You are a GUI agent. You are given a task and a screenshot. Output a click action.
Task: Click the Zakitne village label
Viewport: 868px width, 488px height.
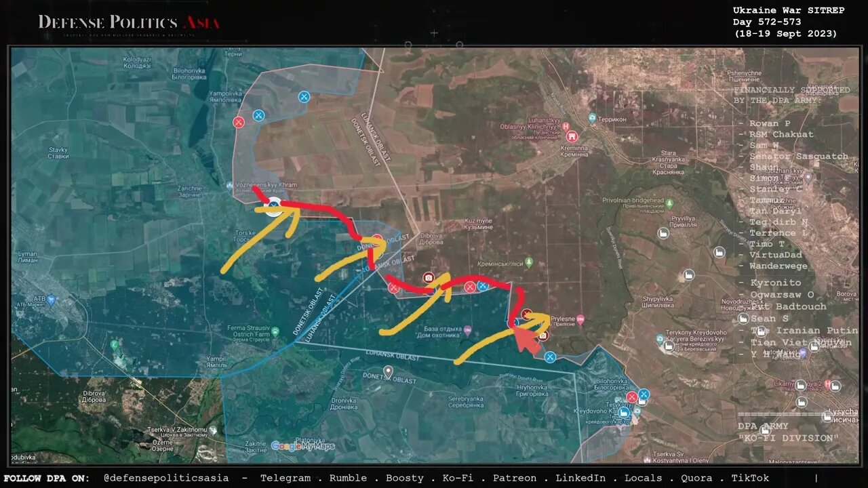(255, 446)
